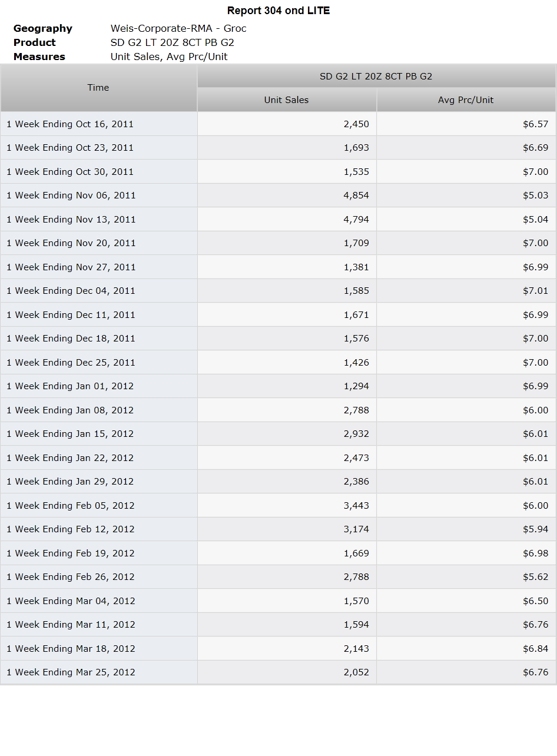The height and width of the screenshot is (756, 557).
Task: Select the row for Week Ending Oct 16, 2011
Action: tap(278, 124)
